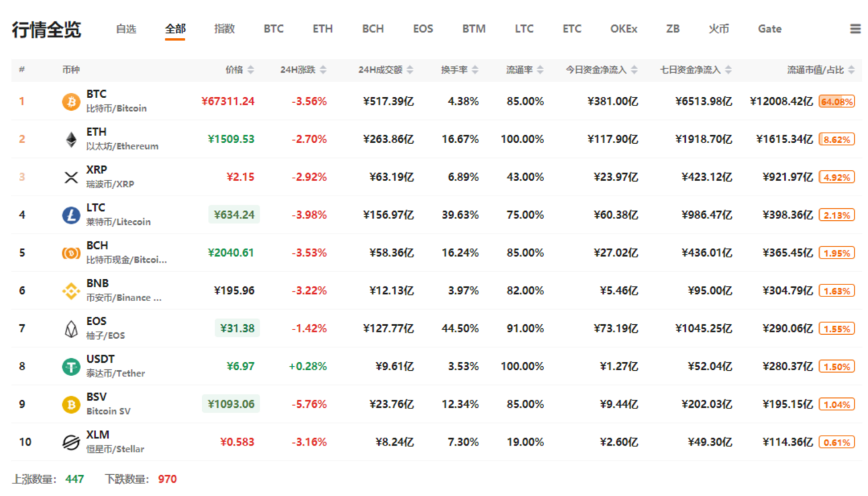This screenshot has width=868, height=496.
Task: Open the hamburger menu icon
Action: (x=855, y=29)
